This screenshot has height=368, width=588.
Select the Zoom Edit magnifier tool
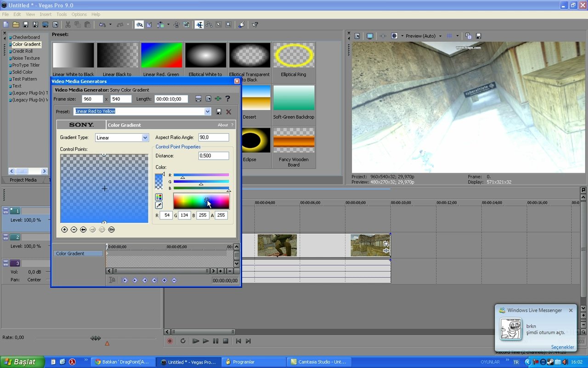pyautogui.click(x=228, y=24)
